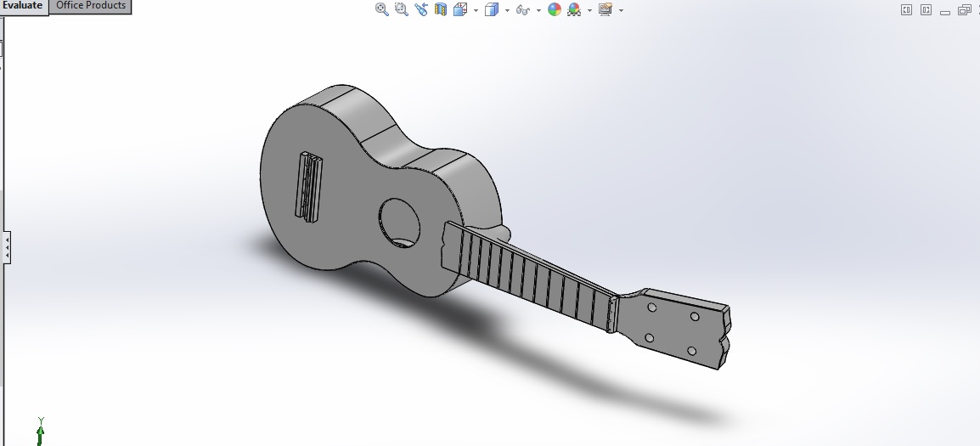Click the panel splitter handle at left edge
Viewport: 980px width, 446px height.
coord(6,248)
